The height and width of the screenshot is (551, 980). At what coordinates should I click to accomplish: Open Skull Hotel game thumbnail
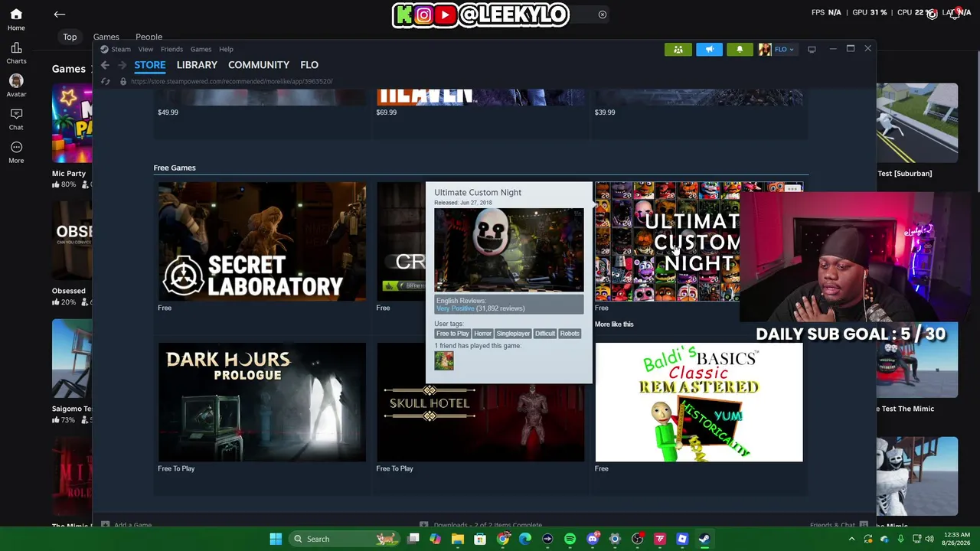point(480,422)
